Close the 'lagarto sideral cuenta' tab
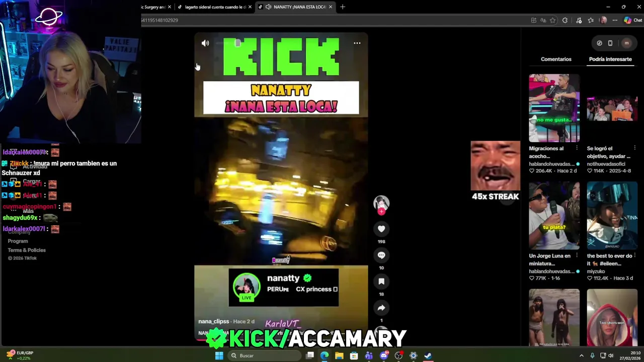This screenshot has height=362, width=644. tap(250, 7)
